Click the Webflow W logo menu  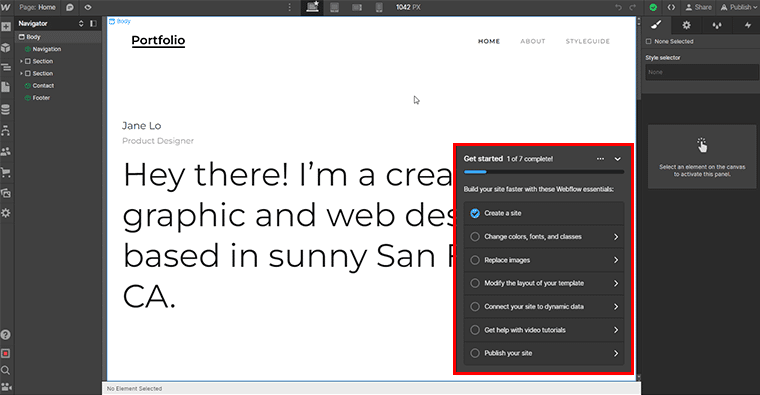point(6,7)
